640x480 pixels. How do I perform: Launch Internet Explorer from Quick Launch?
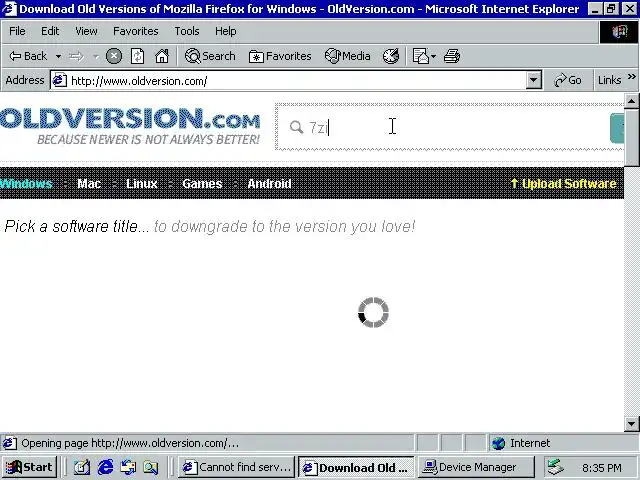tap(105, 467)
